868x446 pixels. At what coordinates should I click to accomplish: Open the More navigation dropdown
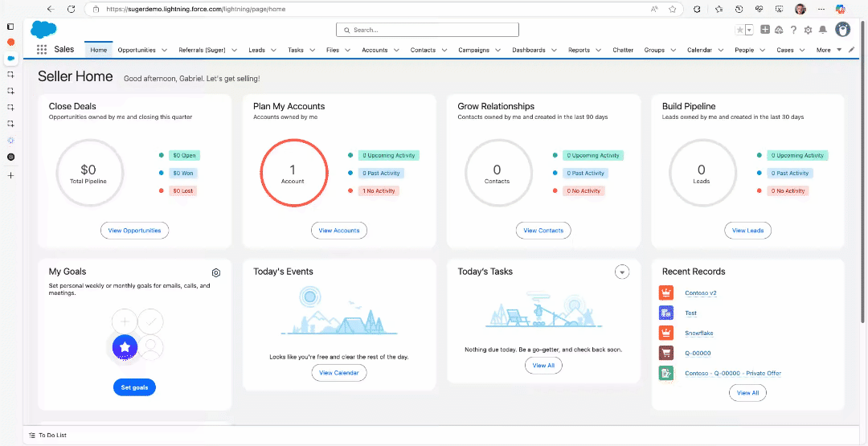829,50
